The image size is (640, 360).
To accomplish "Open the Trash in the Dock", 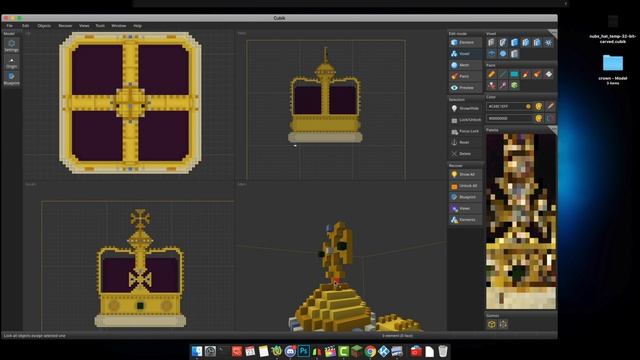I will (443, 351).
